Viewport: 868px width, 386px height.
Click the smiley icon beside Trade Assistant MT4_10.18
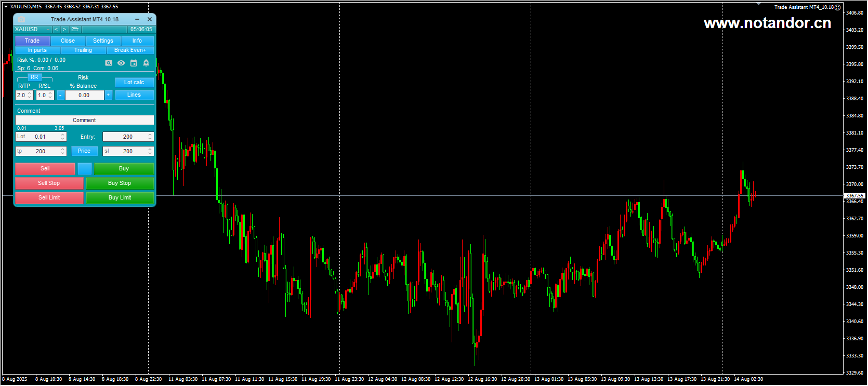(837, 7)
